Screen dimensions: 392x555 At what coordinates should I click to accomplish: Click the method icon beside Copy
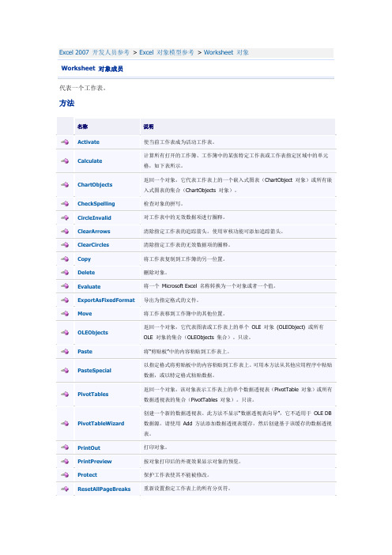click(x=65, y=259)
